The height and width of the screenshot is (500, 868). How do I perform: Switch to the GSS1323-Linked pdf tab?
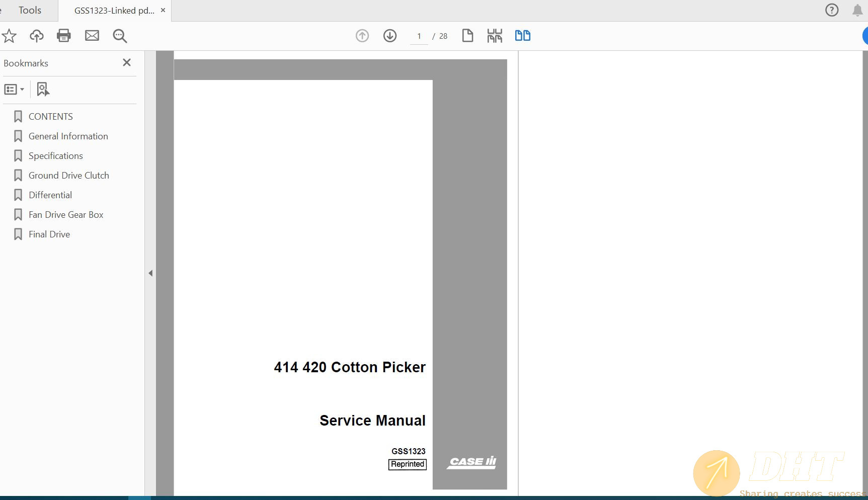[x=114, y=11]
